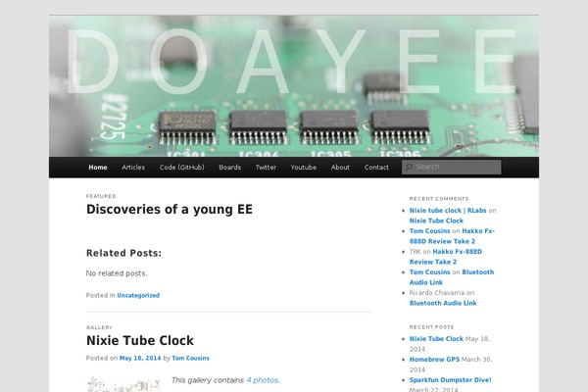Visit the About page

click(340, 168)
